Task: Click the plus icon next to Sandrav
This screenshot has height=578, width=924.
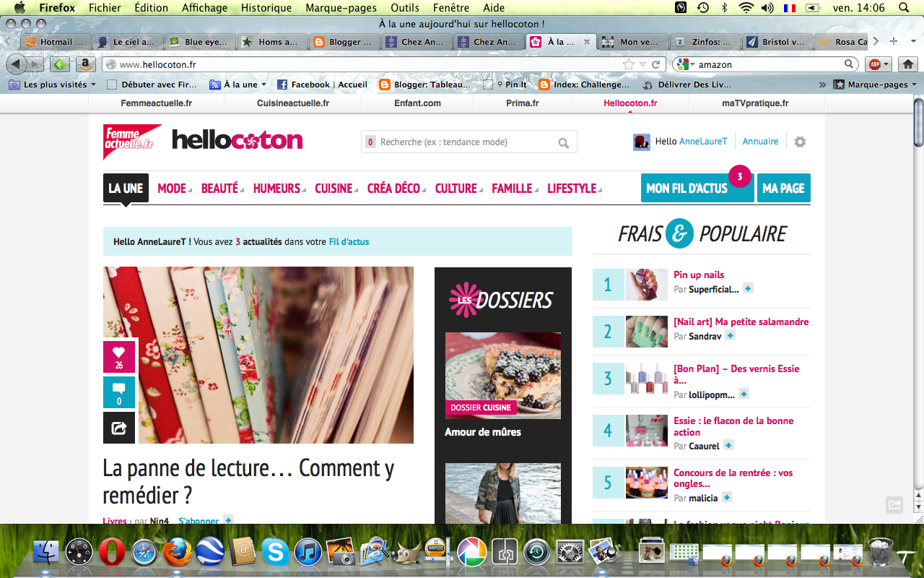Action: [730, 335]
